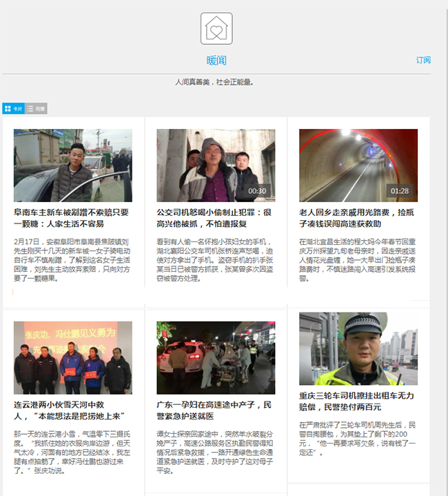
Task: Play the bus thief video thumbnail
Action: 216,166
